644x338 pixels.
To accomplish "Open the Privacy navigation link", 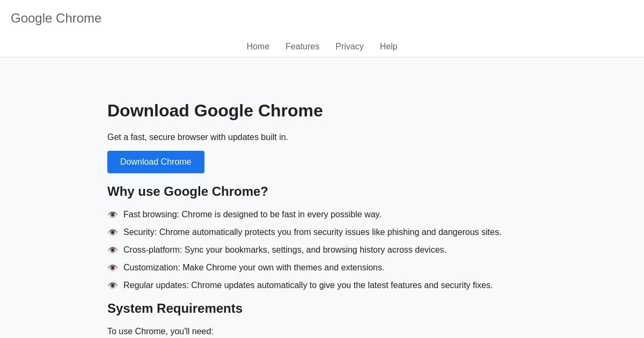I will (349, 47).
